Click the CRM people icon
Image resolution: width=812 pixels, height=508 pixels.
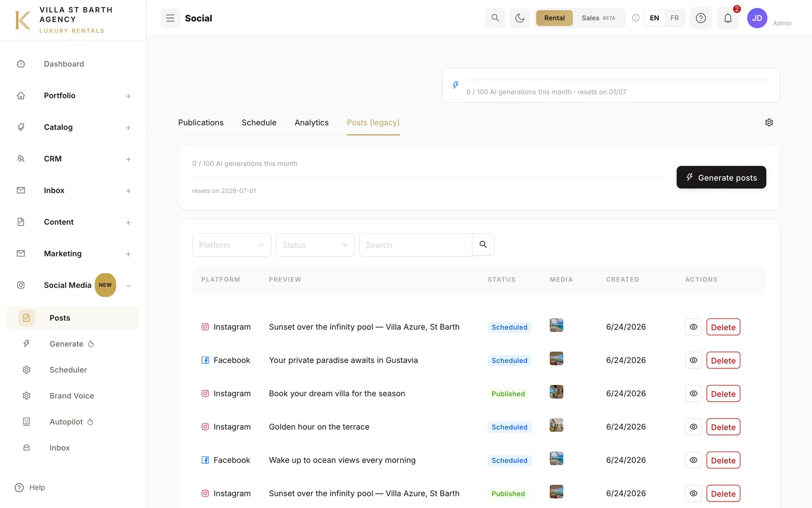[21, 158]
